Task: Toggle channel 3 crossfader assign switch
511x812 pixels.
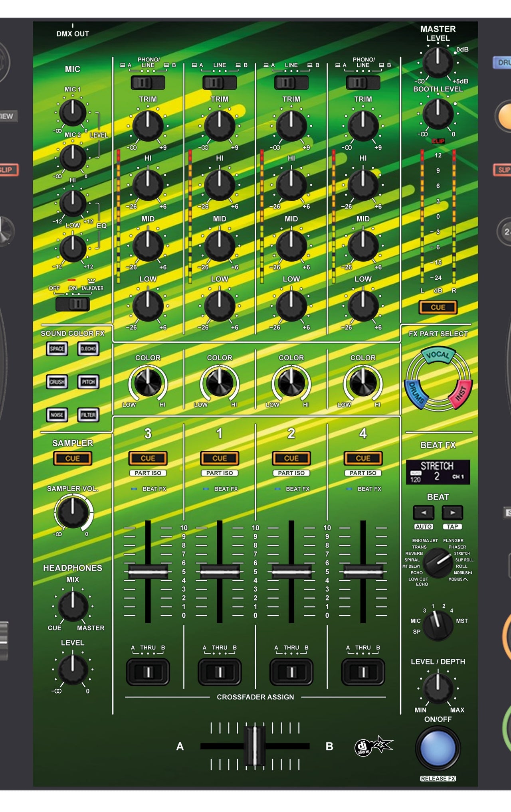Action: (x=148, y=672)
